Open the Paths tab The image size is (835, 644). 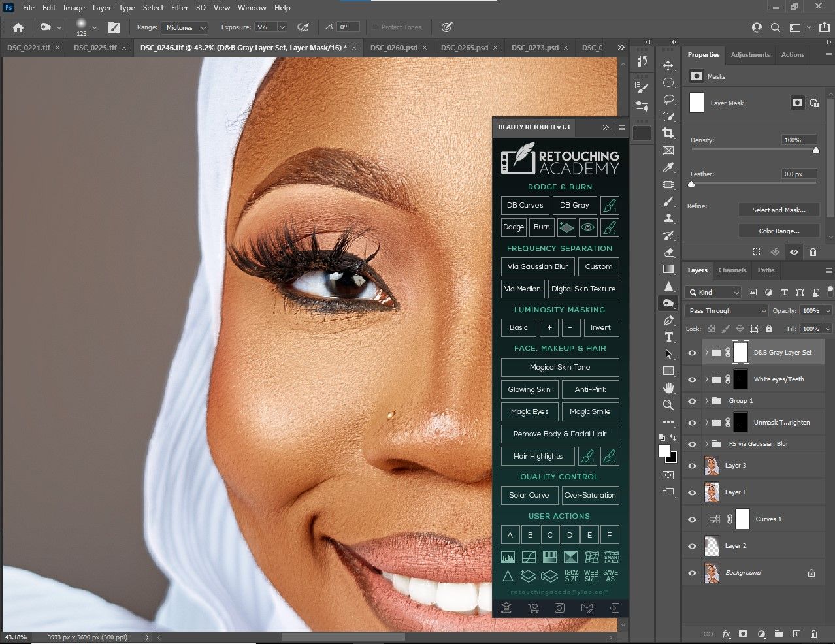(x=766, y=270)
